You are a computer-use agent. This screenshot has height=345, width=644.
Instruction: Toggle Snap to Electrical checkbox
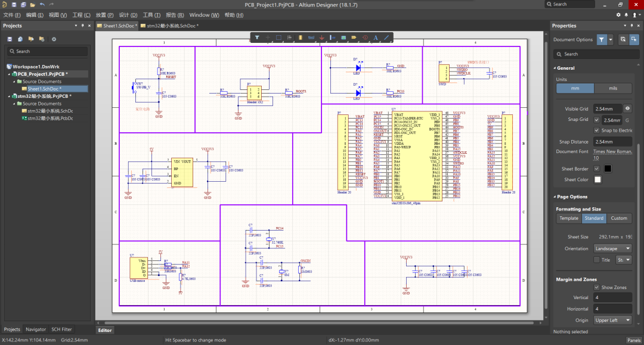[x=597, y=130]
